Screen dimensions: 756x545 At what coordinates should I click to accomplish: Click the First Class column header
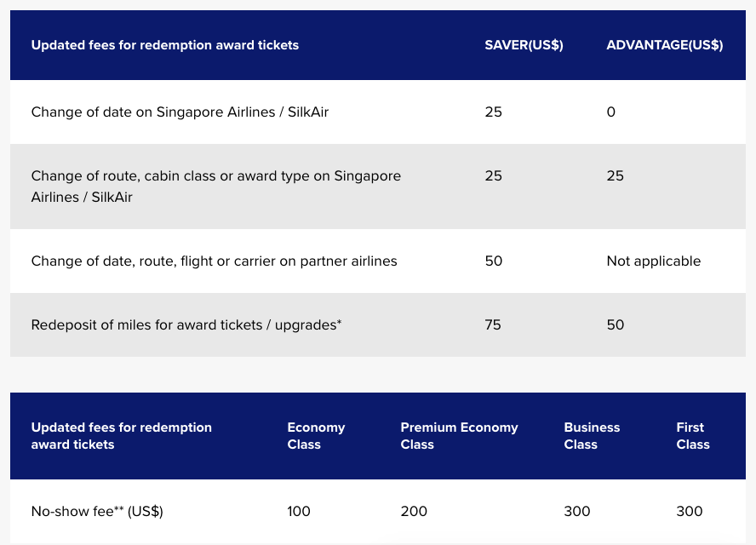click(693, 435)
